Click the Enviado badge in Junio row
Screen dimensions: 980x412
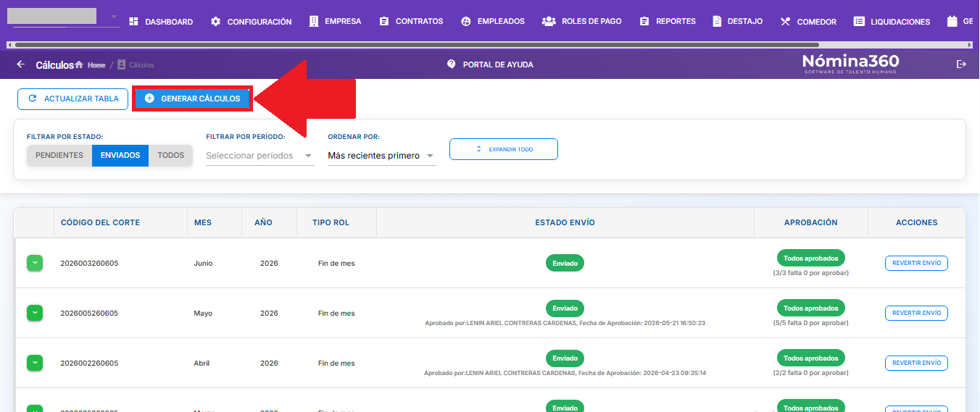(565, 264)
